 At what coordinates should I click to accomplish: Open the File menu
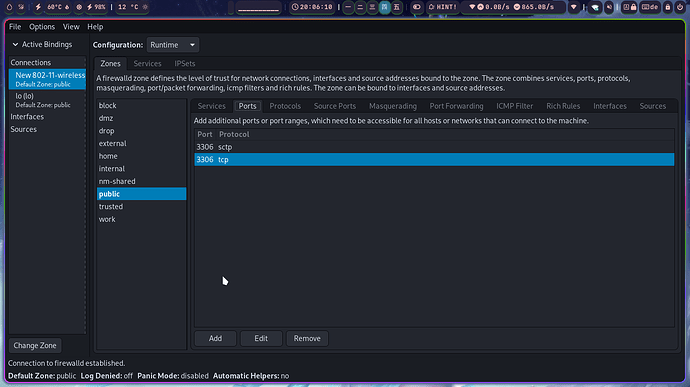pos(15,27)
